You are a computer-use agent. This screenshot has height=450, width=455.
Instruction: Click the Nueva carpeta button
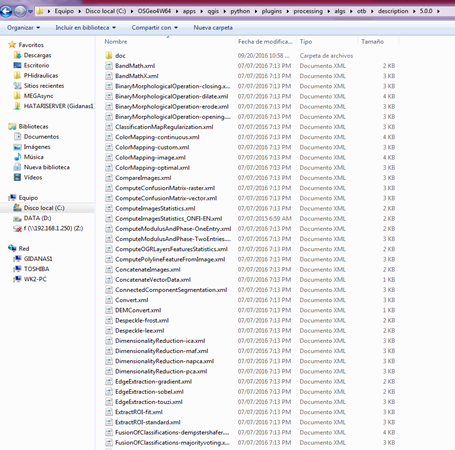213,27
